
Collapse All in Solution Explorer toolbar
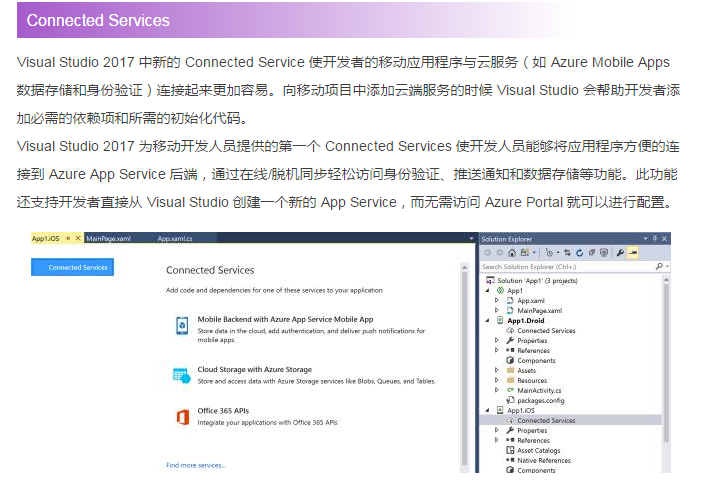pos(592,253)
